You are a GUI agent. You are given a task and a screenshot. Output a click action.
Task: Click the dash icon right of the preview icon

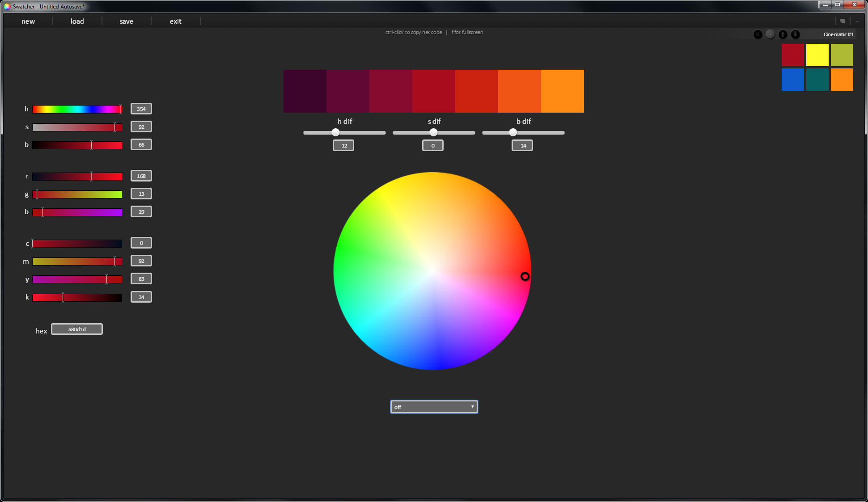pyautogui.click(x=857, y=21)
